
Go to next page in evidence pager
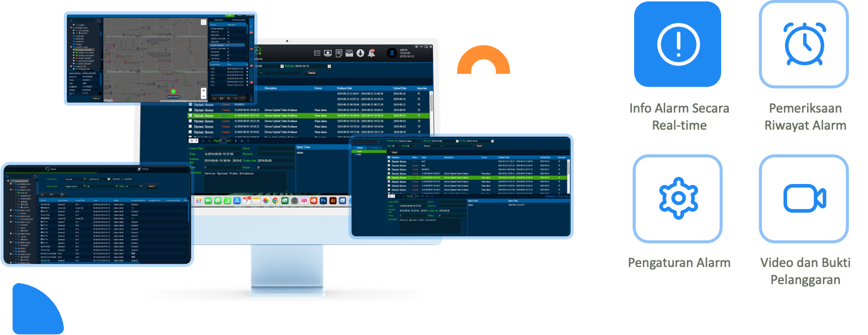click(x=235, y=141)
